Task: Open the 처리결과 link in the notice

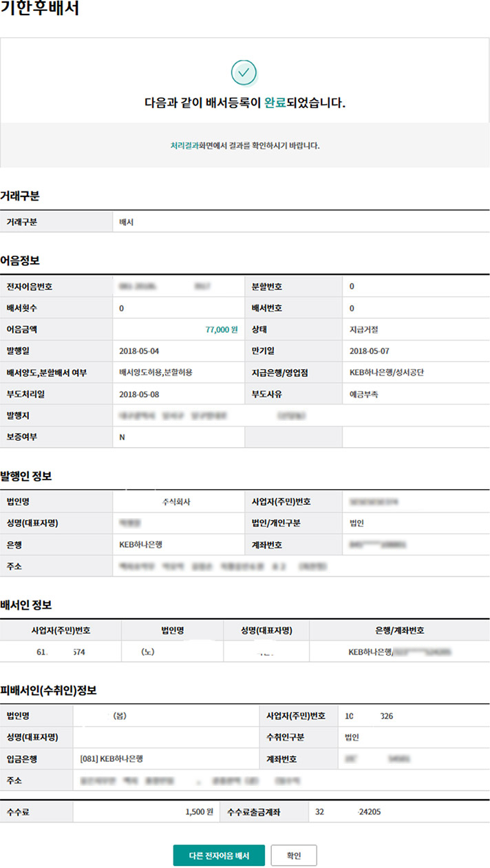Action: [x=184, y=146]
